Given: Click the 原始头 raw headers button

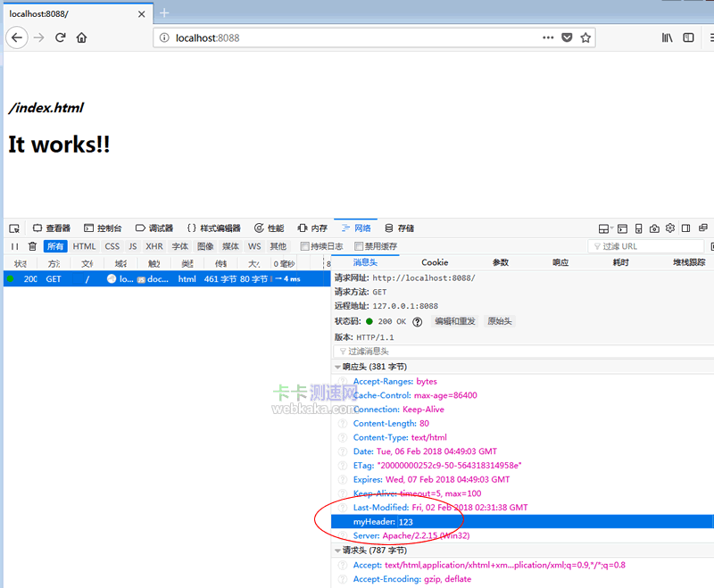Looking at the screenshot, I should [499, 321].
